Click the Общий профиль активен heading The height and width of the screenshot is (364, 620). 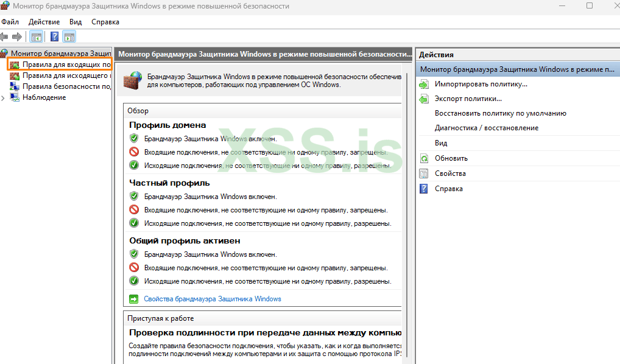tap(185, 240)
